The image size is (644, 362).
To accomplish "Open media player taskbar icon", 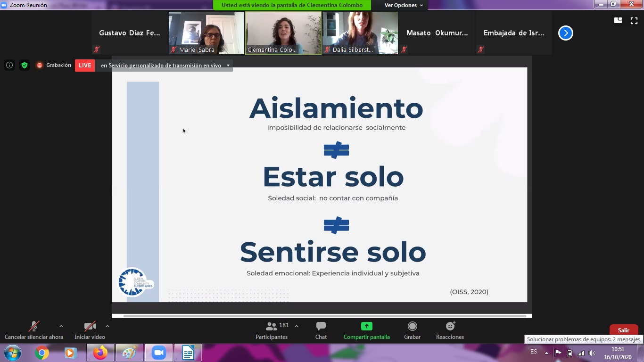I will [71, 353].
